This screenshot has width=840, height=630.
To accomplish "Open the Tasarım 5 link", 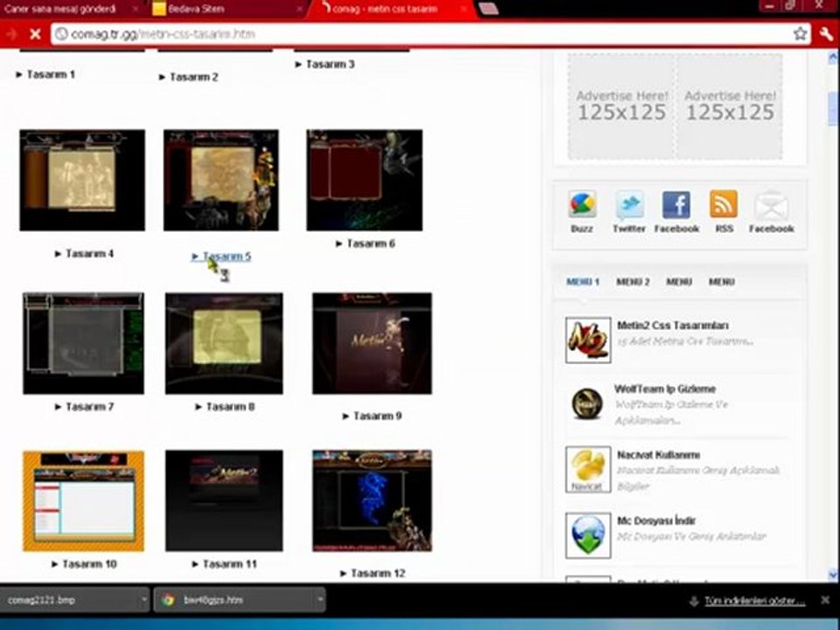I will [221, 256].
